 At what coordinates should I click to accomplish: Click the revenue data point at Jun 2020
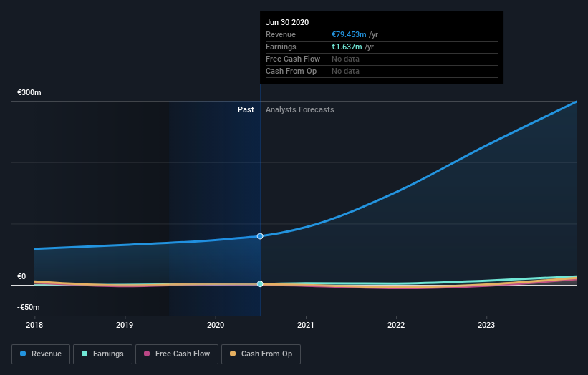click(260, 236)
